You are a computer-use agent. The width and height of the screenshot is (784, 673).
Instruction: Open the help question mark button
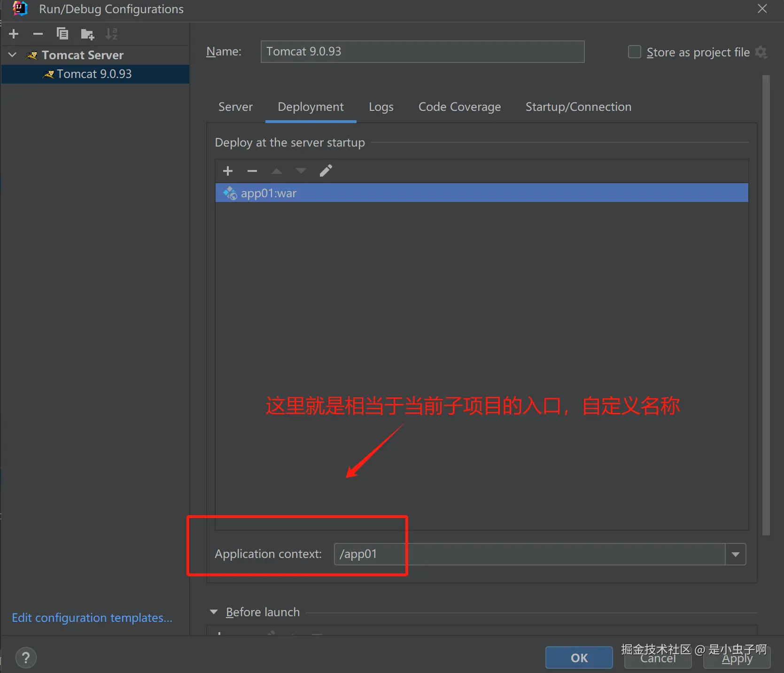point(26,658)
